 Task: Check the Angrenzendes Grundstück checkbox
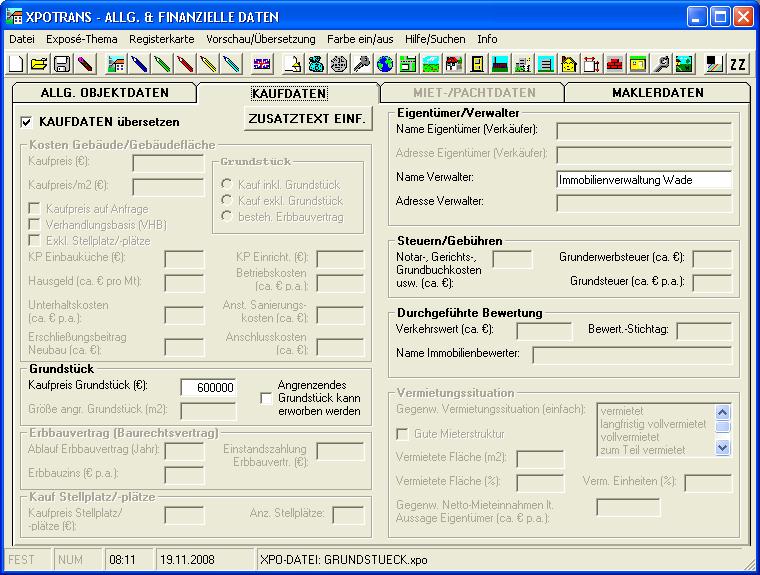(266, 397)
